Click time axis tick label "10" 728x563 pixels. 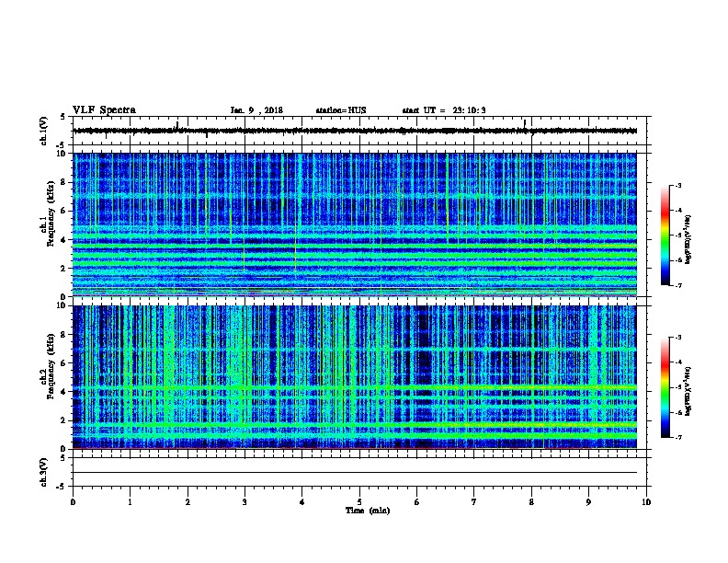tap(646, 502)
